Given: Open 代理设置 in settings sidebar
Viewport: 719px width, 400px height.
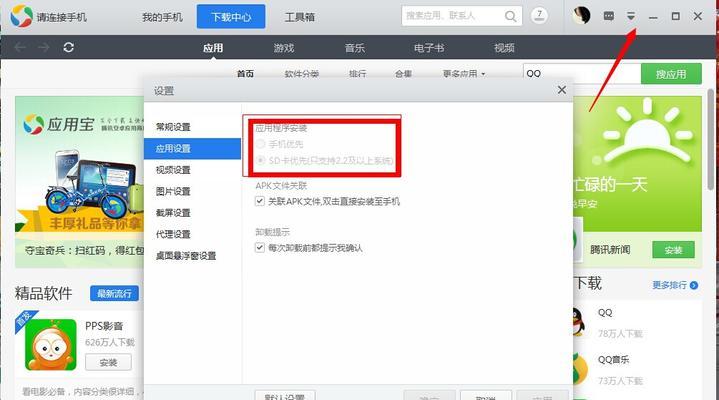Looking at the screenshot, I should pos(192,234).
